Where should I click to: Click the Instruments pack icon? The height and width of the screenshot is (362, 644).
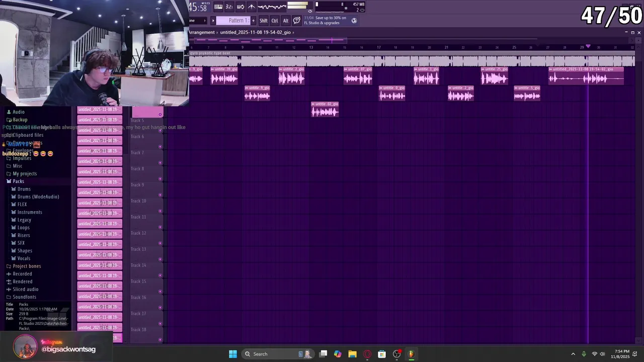pos(14,212)
